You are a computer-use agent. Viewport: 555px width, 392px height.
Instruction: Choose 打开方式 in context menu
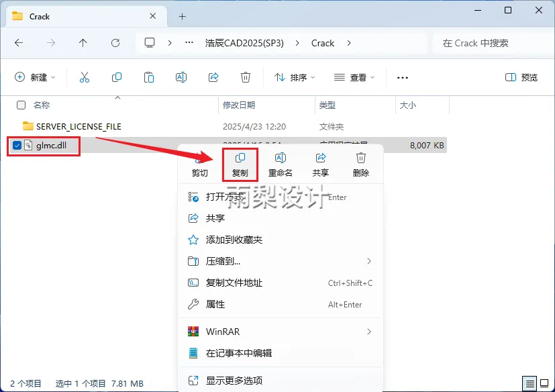pos(281,197)
